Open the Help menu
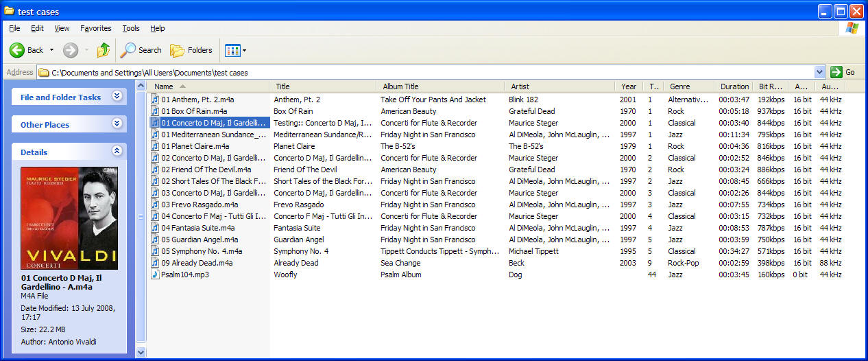This screenshot has height=361, width=868. click(158, 28)
